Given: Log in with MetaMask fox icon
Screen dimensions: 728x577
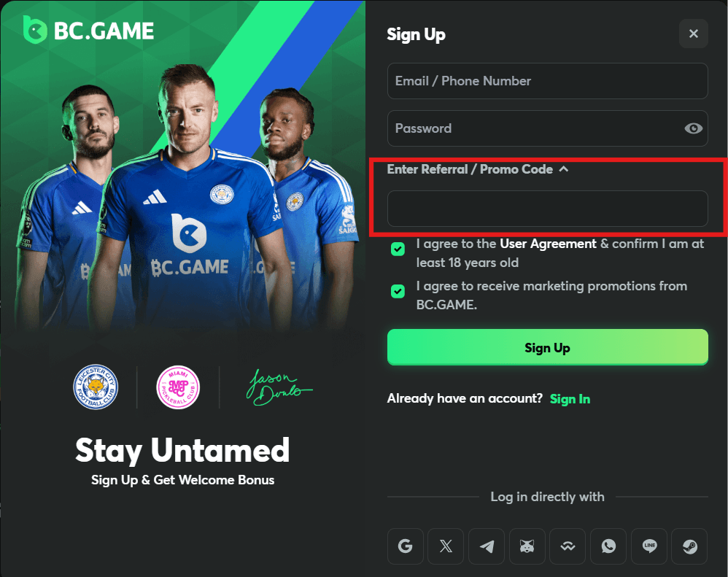Looking at the screenshot, I should click(x=527, y=546).
